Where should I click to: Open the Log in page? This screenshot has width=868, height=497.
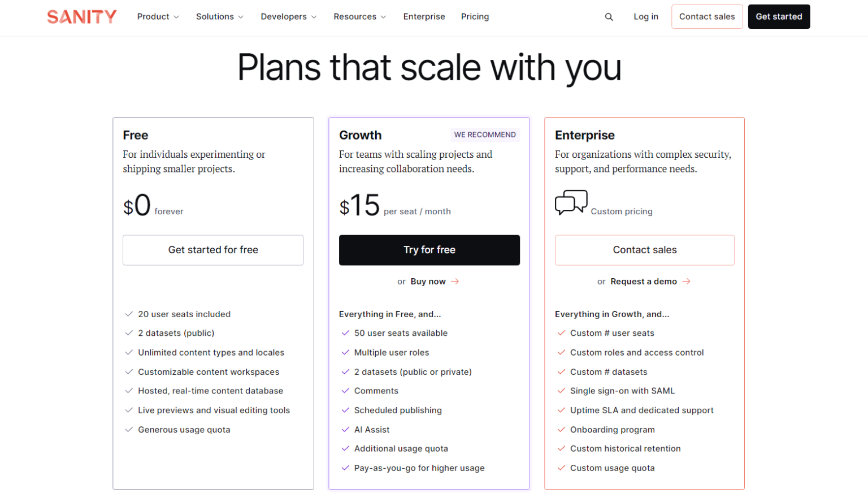(646, 16)
